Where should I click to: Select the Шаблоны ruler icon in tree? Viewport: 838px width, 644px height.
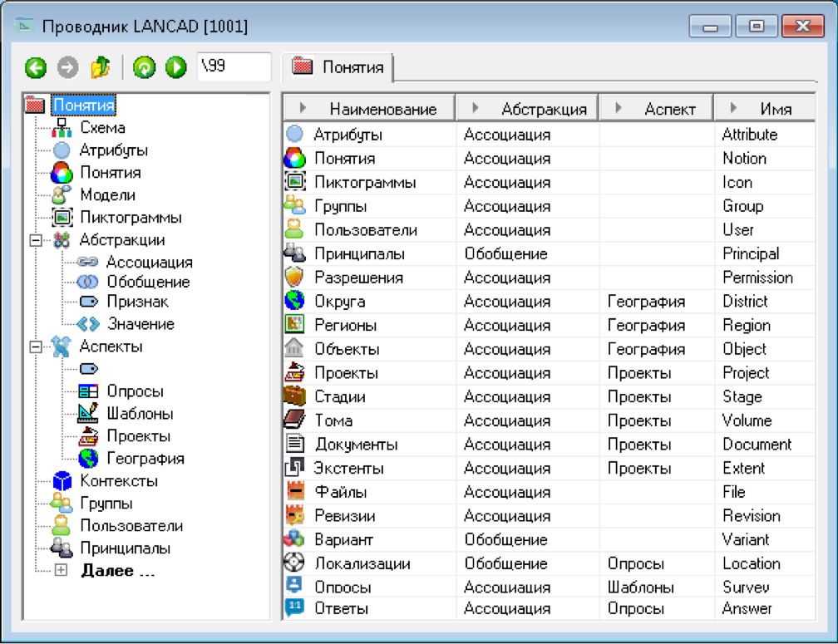click(x=88, y=413)
